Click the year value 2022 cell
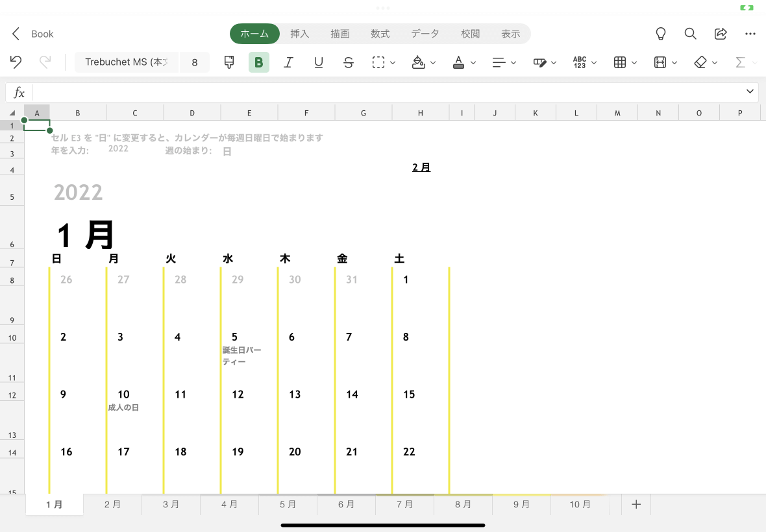The image size is (766, 532). coord(118,149)
